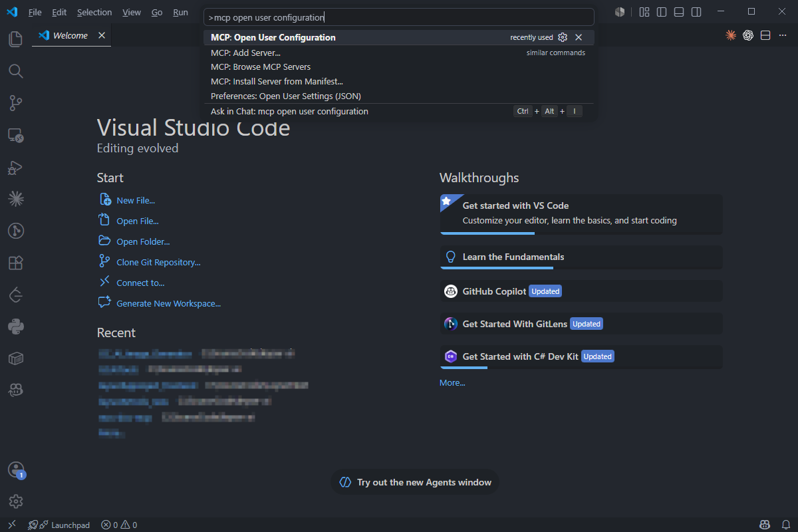Image resolution: width=798 pixels, height=532 pixels.
Task: Click the Connect to... link
Action: click(x=140, y=283)
